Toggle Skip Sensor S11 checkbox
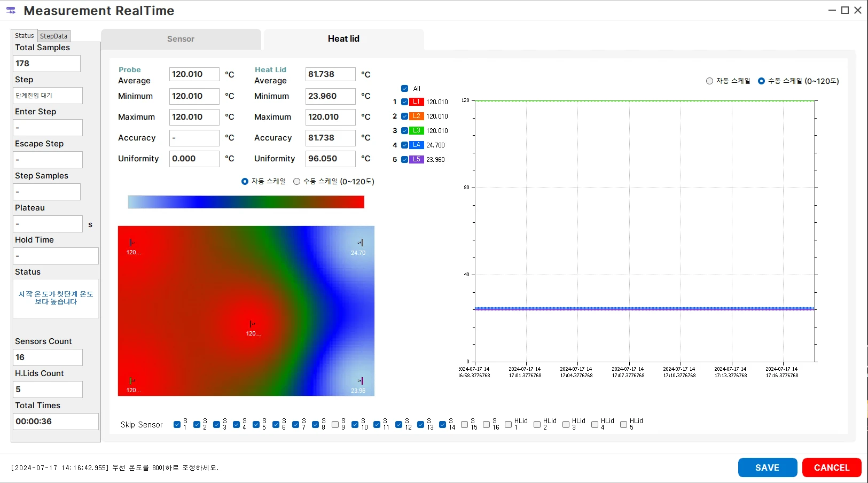Viewport: 868px width, 483px height. [377, 425]
